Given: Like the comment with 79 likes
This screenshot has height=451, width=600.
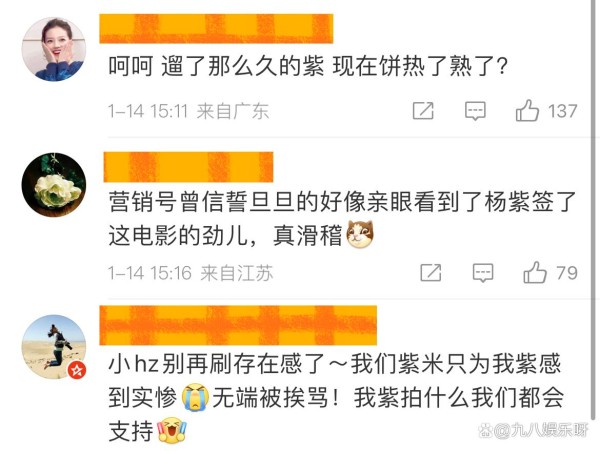Looking at the screenshot, I should tap(535, 272).
